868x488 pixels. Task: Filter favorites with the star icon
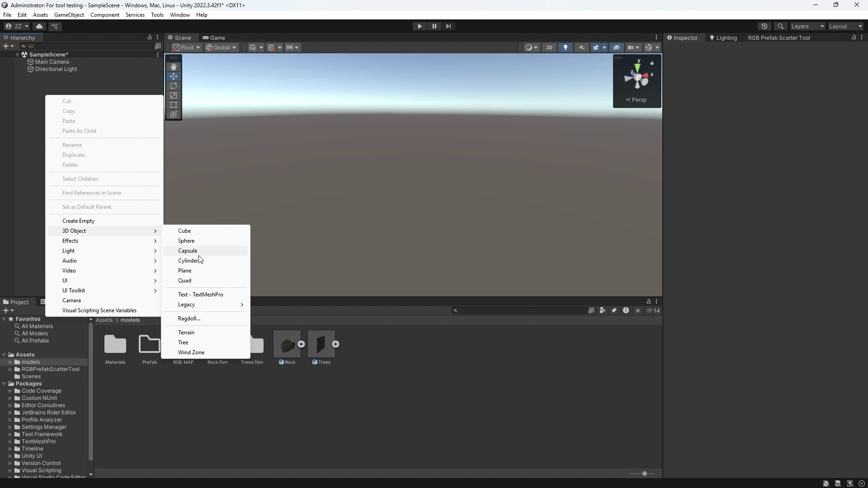coord(638,310)
